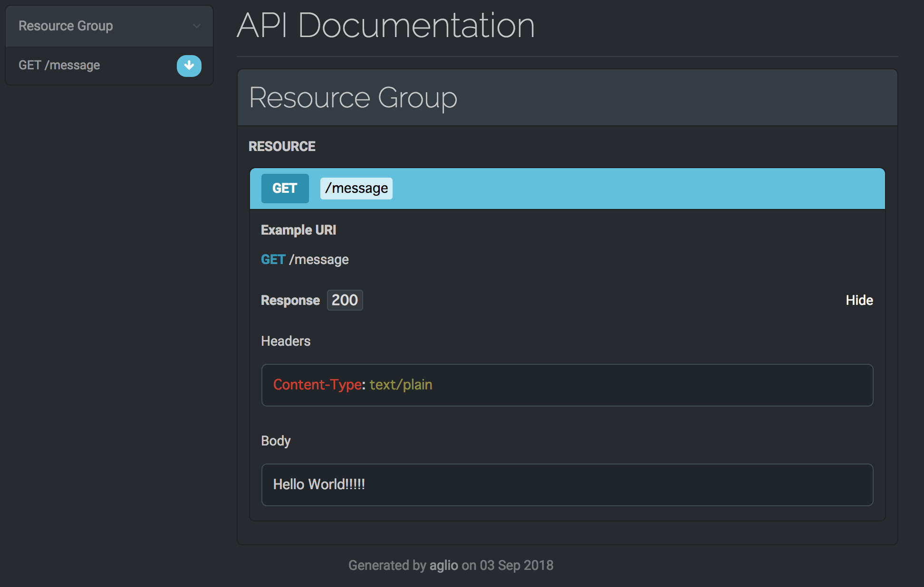Open the aglio link in the footer
924x587 pixels.
pos(443,565)
